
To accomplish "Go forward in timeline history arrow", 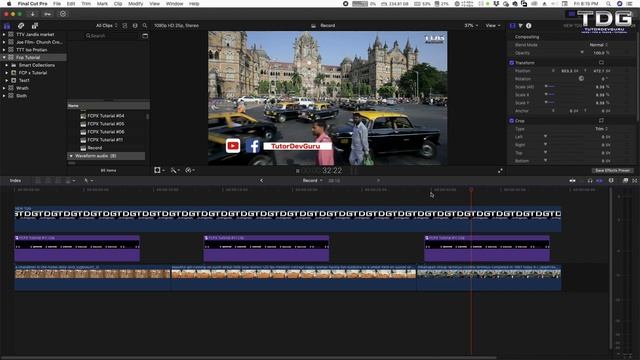I will pos(378,180).
